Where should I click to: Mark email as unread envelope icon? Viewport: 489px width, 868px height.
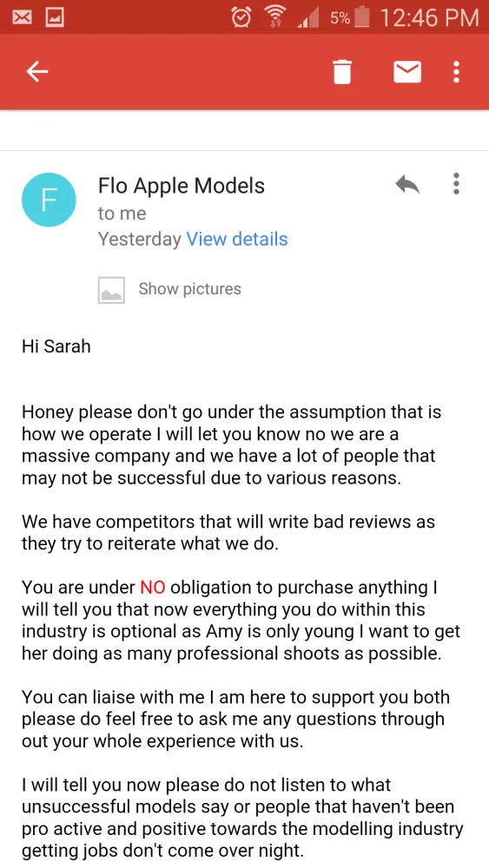[x=407, y=72]
